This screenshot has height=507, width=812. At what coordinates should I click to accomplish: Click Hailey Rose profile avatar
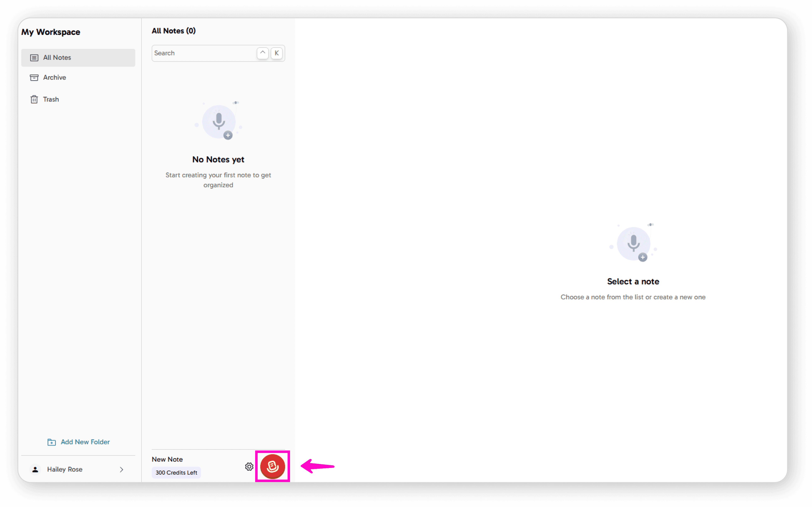pos(35,469)
